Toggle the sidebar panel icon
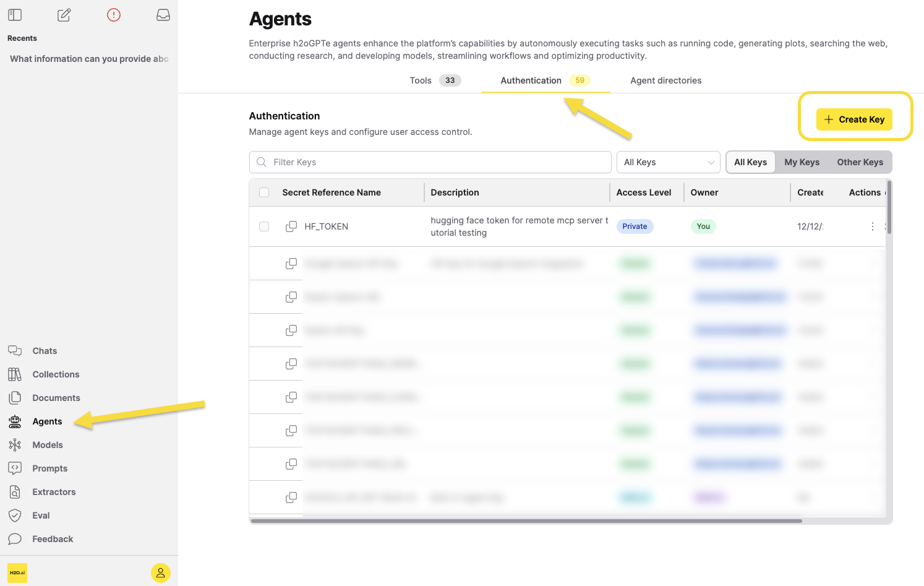The width and height of the screenshot is (924, 586). pyautogui.click(x=15, y=15)
